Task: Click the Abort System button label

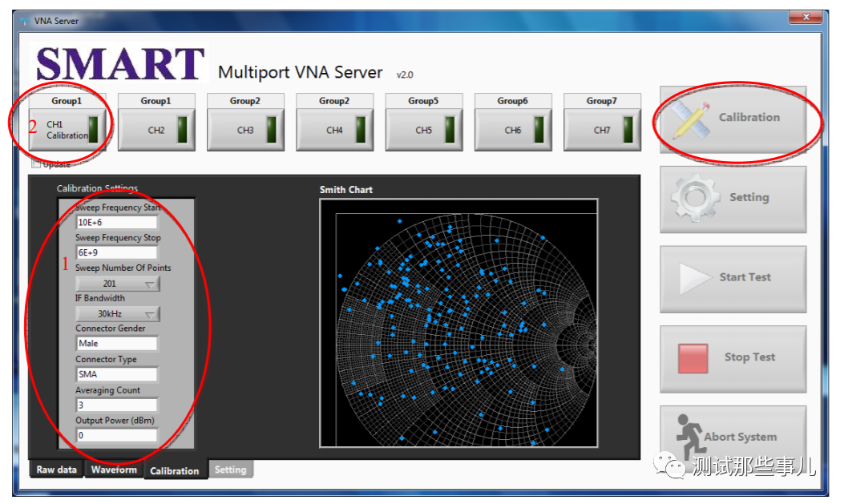Action: click(741, 437)
